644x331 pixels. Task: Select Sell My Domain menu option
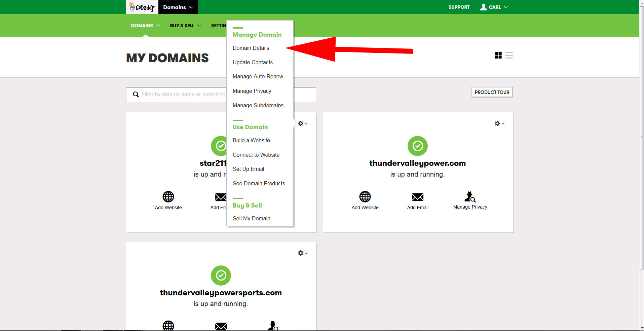(x=251, y=218)
